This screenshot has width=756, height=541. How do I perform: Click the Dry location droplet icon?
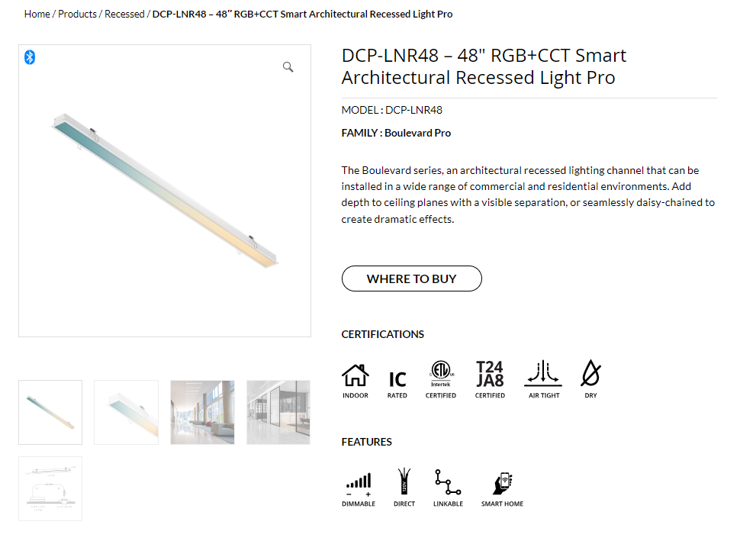(591, 373)
